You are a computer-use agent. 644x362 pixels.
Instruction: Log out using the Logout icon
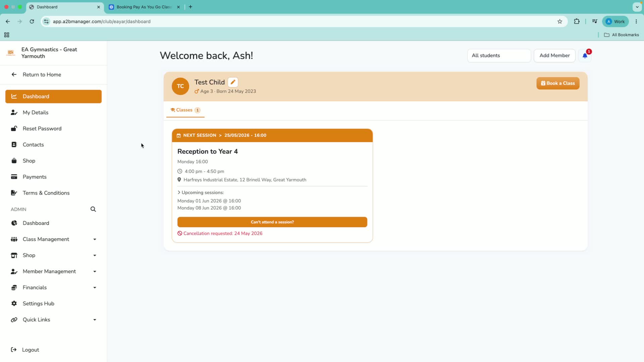(x=14, y=350)
